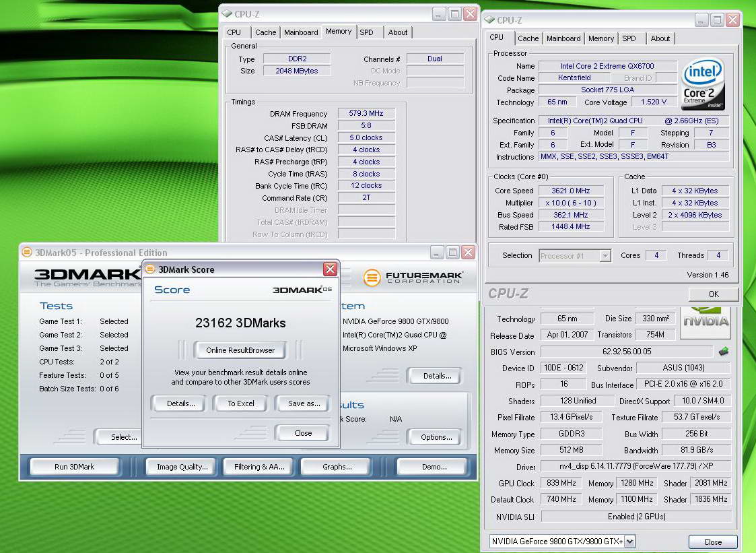
Task: Minimize the CPU-Z Memory window
Action: click(438, 14)
